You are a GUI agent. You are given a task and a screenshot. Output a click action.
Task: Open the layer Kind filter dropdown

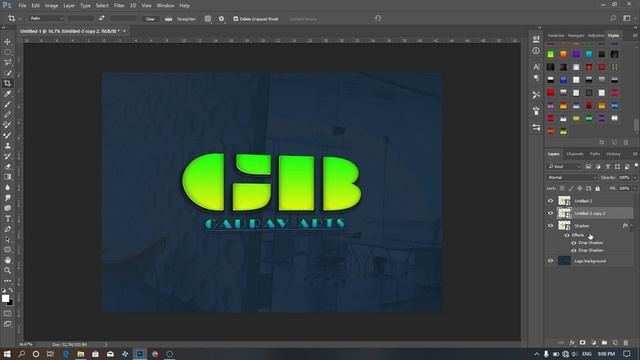[x=564, y=167]
